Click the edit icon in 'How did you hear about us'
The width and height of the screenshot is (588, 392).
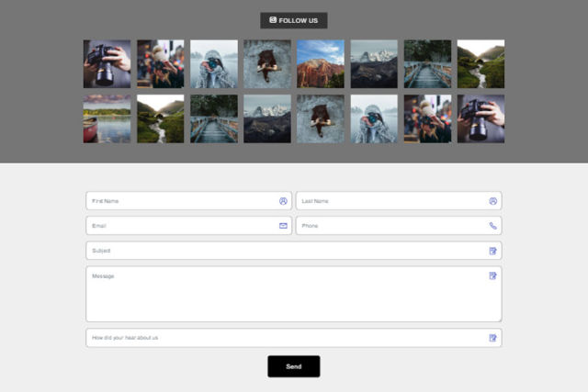493,338
